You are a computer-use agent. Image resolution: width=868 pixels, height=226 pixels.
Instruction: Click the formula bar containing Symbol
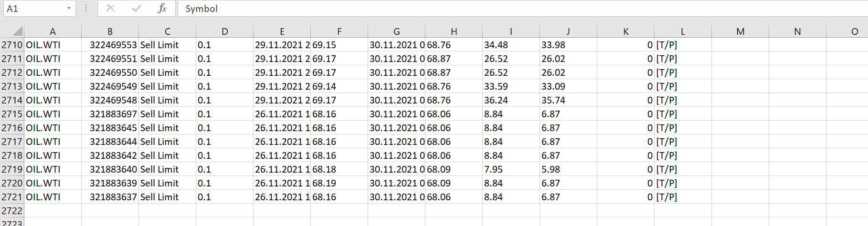coord(477,9)
